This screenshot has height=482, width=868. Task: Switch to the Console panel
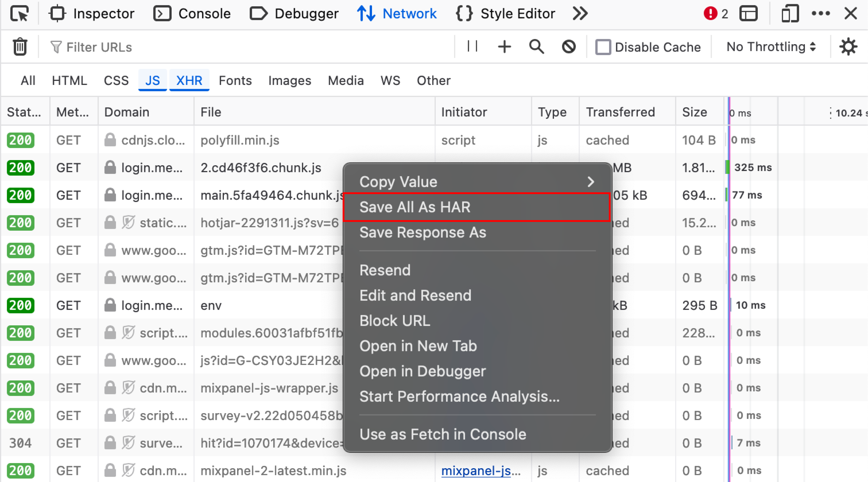click(x=192, y=14)
